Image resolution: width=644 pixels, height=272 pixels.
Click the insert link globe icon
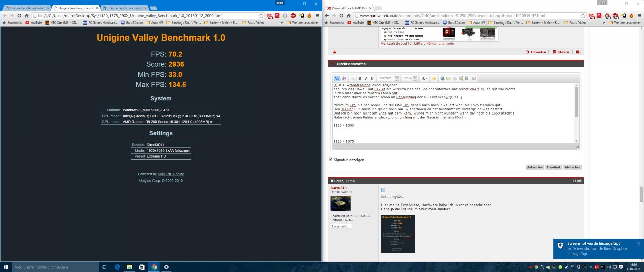point(442,78)
